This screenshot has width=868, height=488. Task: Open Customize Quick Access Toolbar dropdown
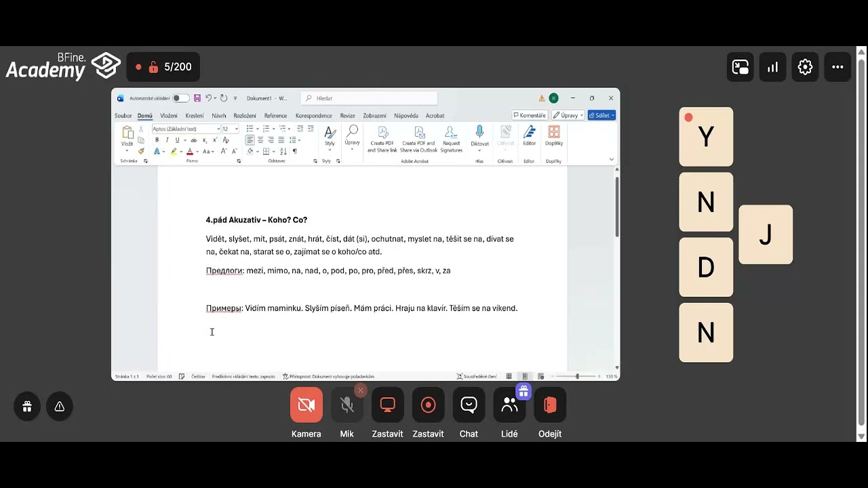click(235, 98)
